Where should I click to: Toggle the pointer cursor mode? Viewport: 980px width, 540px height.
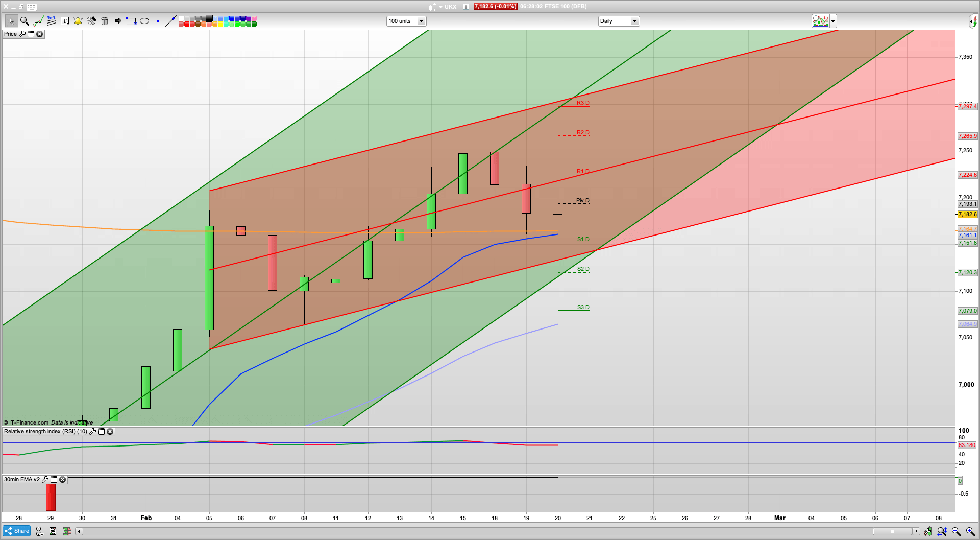11,21
